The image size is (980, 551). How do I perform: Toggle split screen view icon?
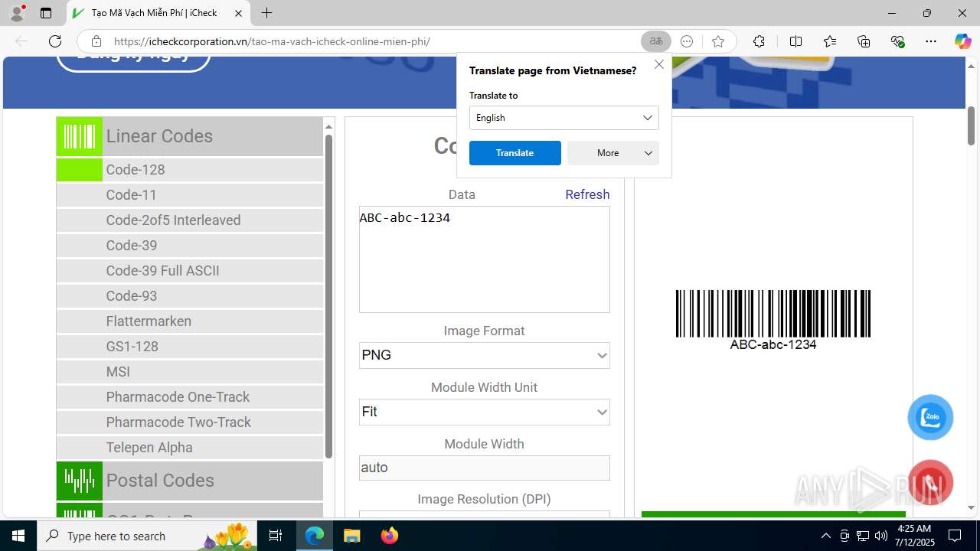point(795,41)
